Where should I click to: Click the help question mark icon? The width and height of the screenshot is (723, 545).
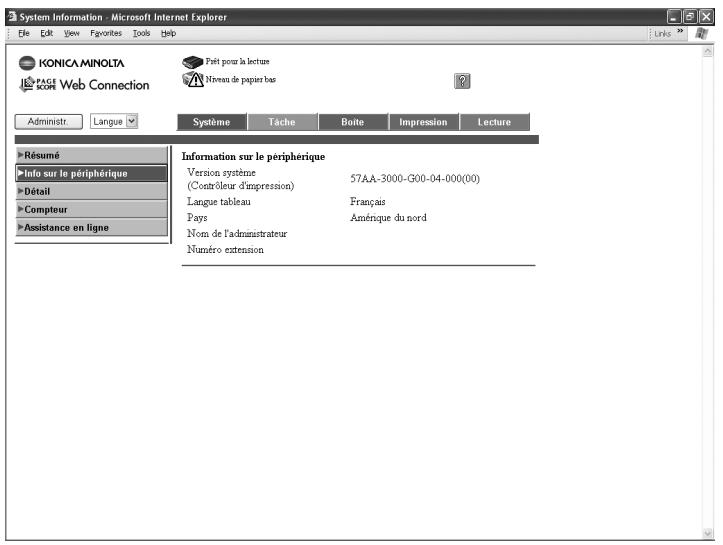pos(462,81)
